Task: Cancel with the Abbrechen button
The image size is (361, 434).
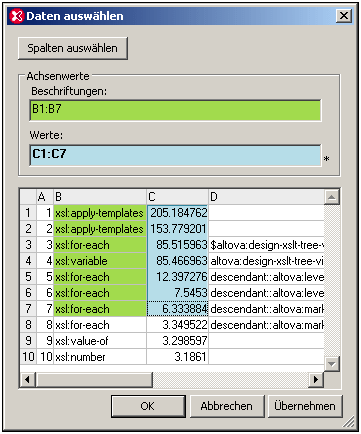Action: (x=227, y=406)
